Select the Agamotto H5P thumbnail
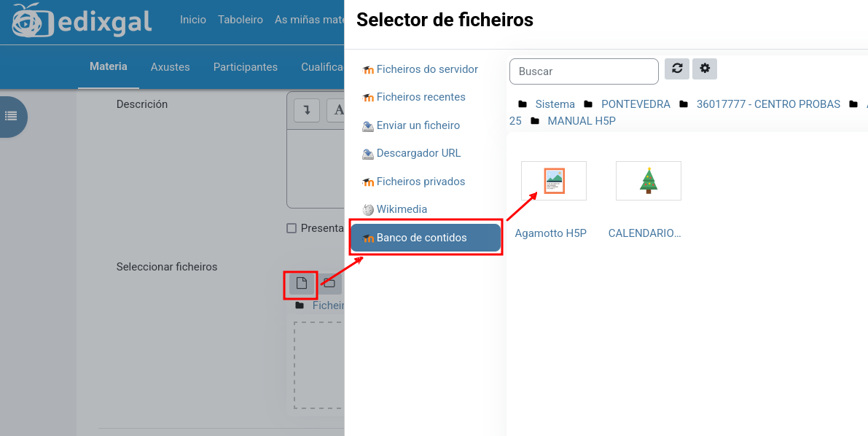The height and width of the screenshot is (436, 868). tap(554, 181)
